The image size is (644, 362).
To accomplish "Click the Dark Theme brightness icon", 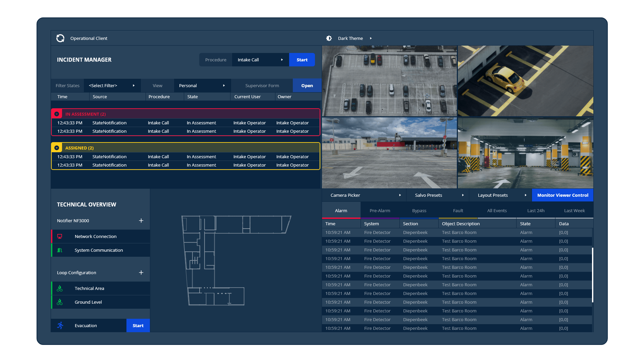I will point(329,38).
